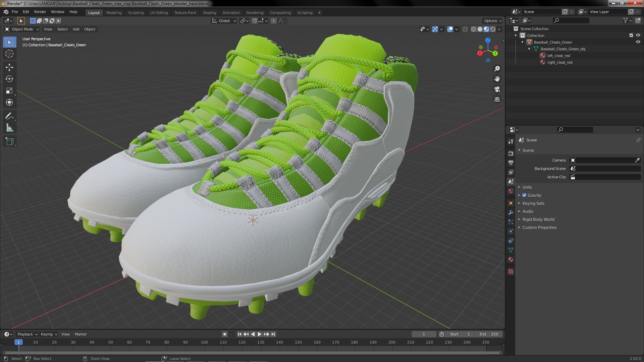
Task: Toggle snapping magnet icon
Action: (255, 21)
